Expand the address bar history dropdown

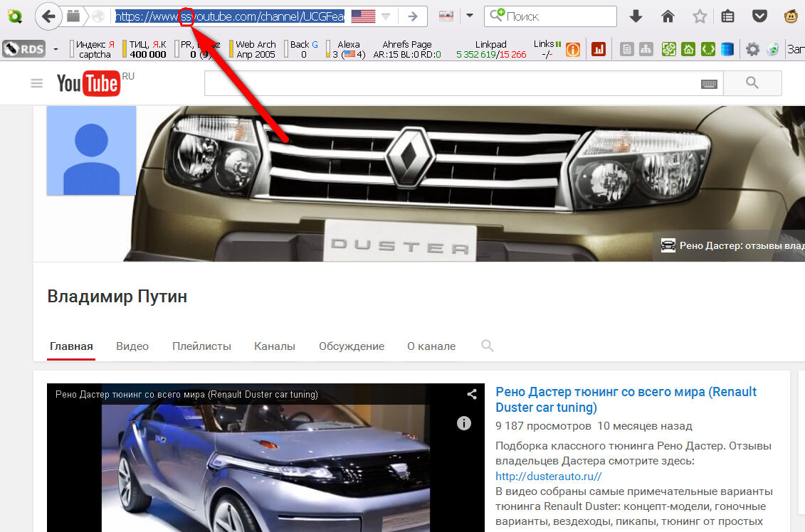click(x=385, y=16)
